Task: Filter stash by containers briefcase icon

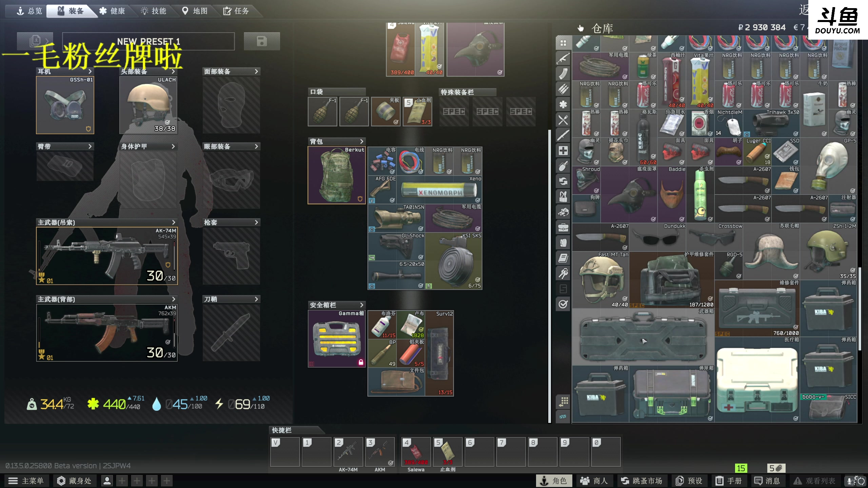Action: (x=563, y=227)
